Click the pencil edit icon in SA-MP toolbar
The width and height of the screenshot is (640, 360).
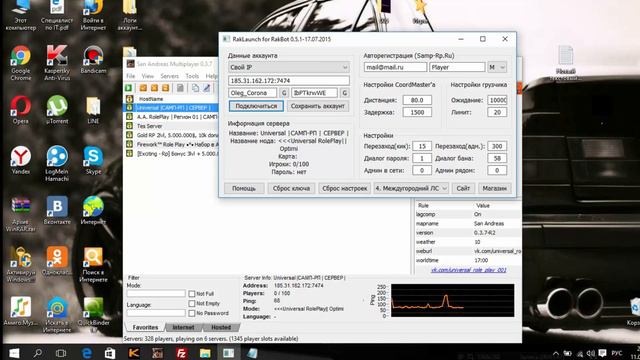tap(207, 88)
